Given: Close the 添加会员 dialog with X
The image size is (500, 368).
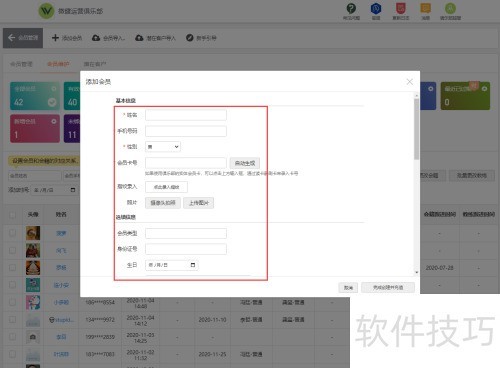Looking at the screenshot, I should tap(410, 82).
